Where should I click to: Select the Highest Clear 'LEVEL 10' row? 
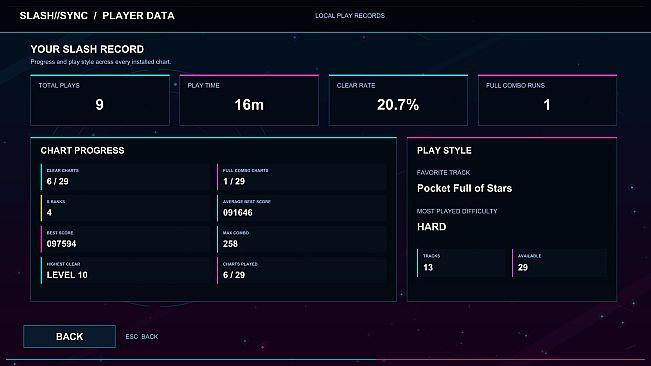click(x=126, y=271)
